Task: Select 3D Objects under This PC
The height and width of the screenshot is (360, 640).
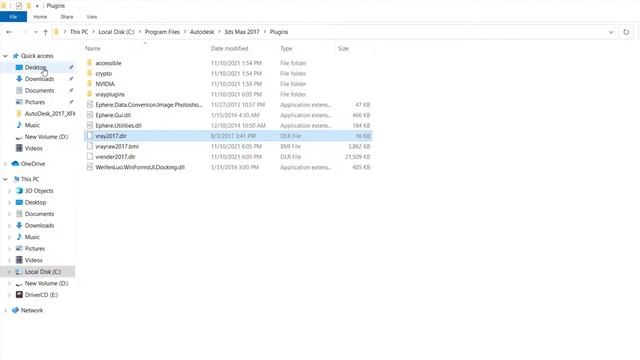Action: pyautogui.click(x=39, y=191)
